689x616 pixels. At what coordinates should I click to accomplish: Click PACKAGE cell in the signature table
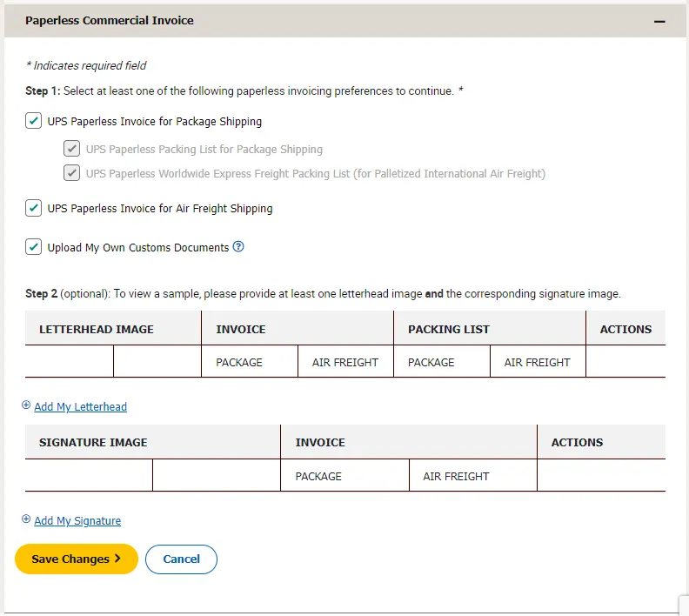pyautogui.click(x=318, y=476)
